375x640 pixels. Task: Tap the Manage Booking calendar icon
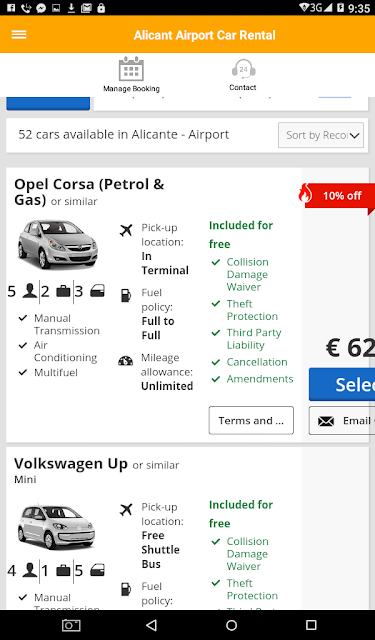(131, 69)
